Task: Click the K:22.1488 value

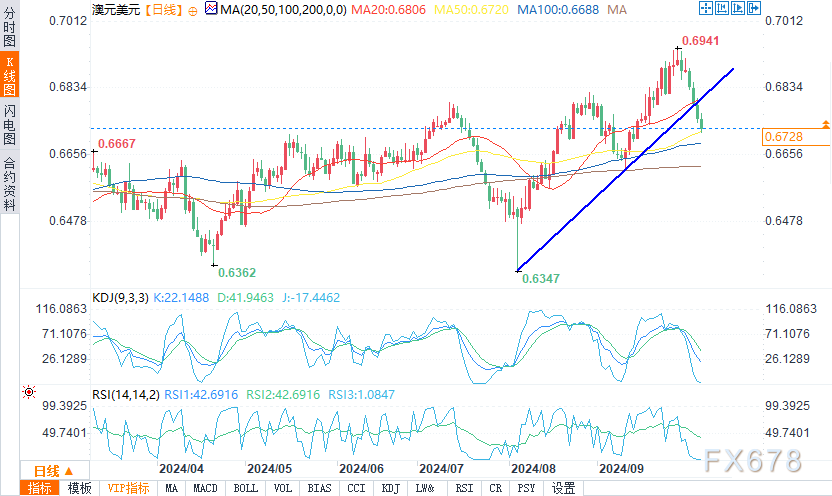Action: (181, 298)
